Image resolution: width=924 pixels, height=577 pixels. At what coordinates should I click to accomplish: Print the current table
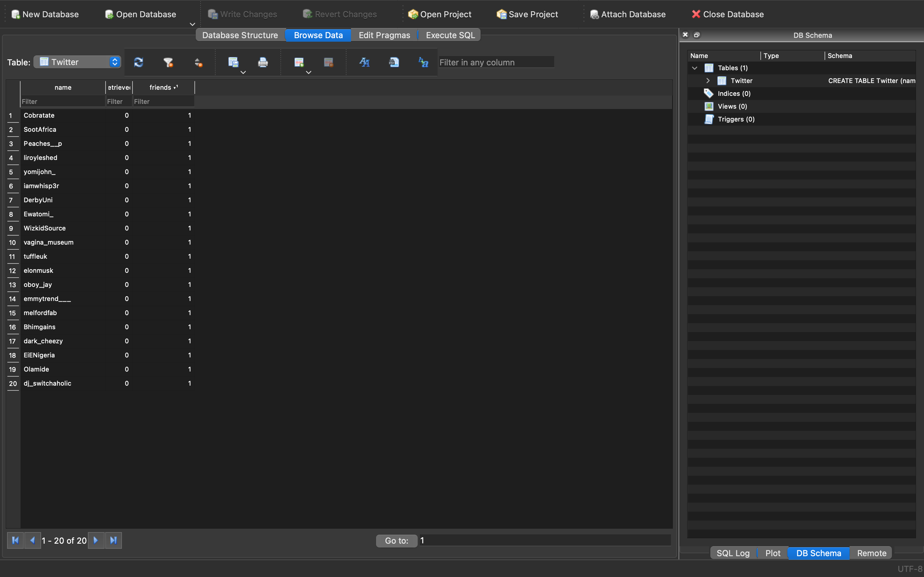coord(263,62)
